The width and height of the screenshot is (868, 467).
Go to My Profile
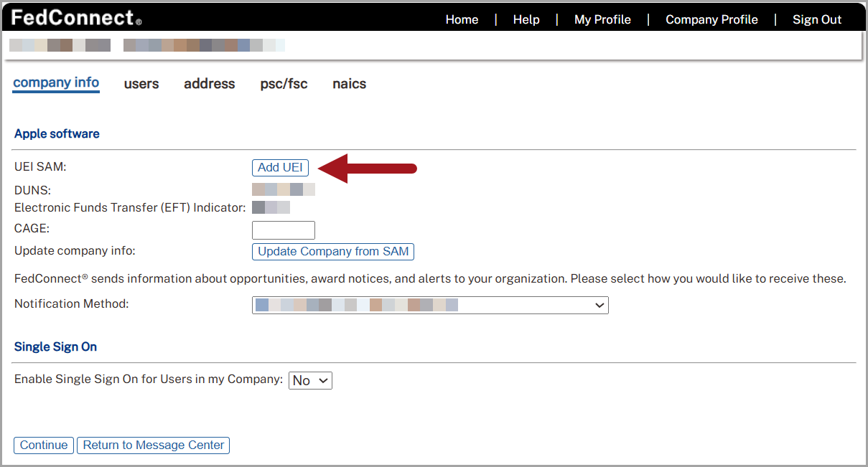[602, 19]
